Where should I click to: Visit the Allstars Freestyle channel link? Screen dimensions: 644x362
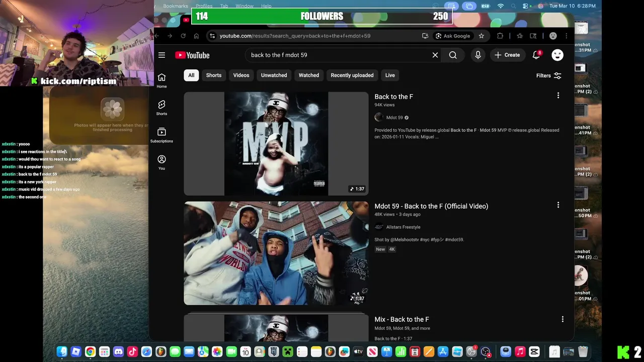(x=403, y=227)
